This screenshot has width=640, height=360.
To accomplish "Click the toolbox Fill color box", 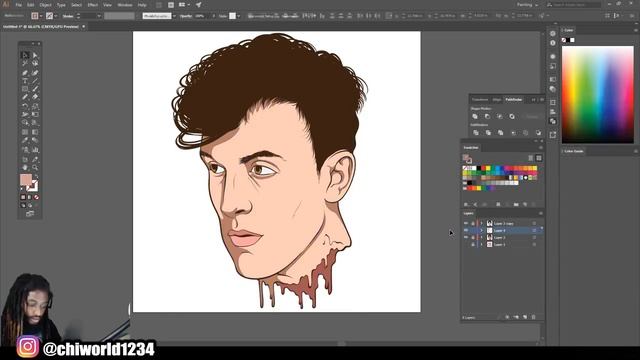I will (x=26, y=180).
